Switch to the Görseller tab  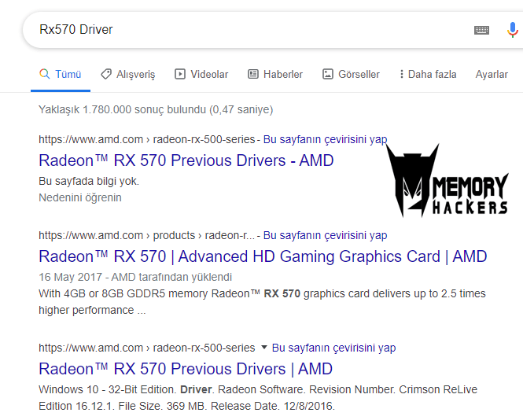[351, 74]
